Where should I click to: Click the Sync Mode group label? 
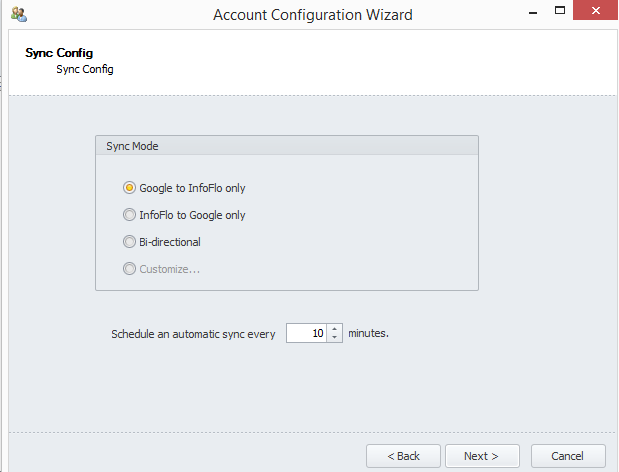132,146
